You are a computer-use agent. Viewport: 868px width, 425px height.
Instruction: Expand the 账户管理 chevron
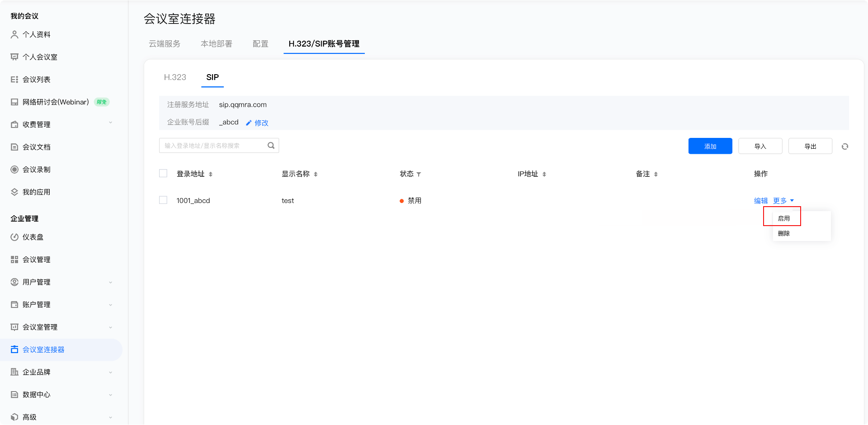[x=110, y=305]
